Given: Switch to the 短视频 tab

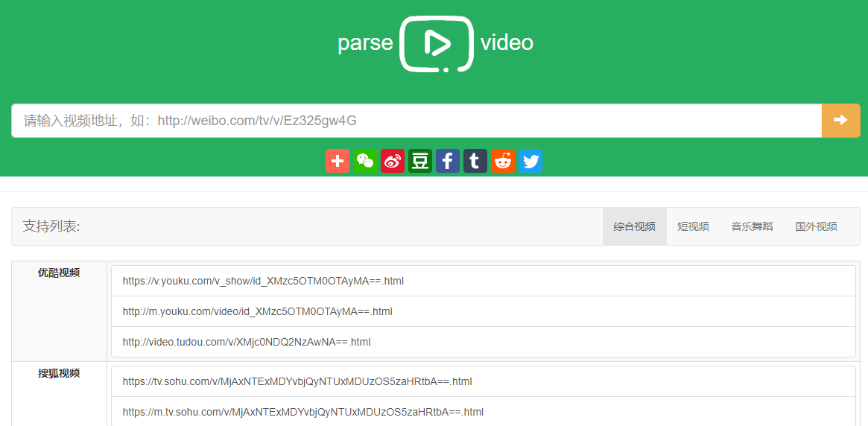Looking at the screenshot, I should click(693, 226).
